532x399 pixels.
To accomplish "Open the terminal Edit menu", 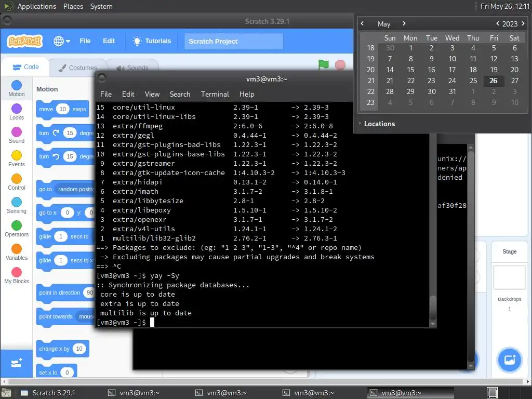I will pos(128,94).
